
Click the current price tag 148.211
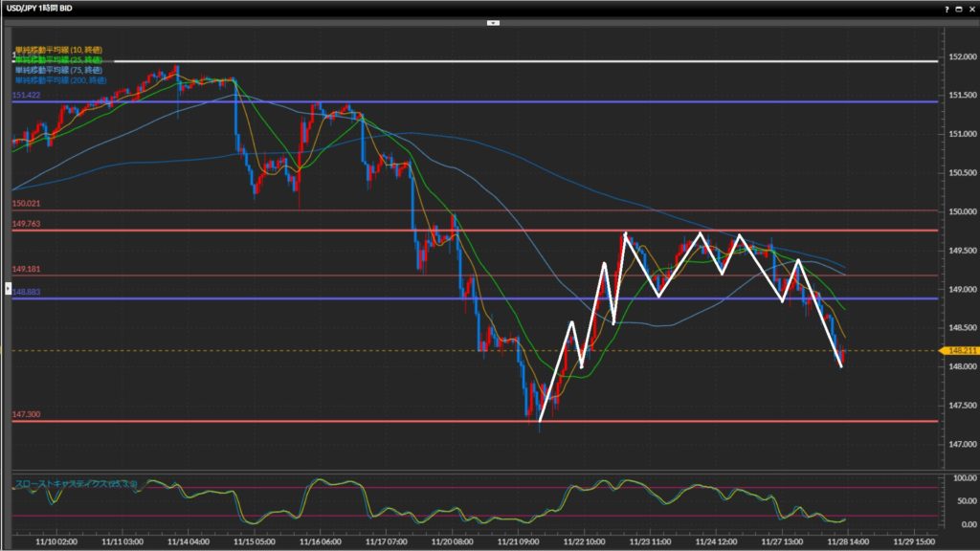[x=958, y=351]
